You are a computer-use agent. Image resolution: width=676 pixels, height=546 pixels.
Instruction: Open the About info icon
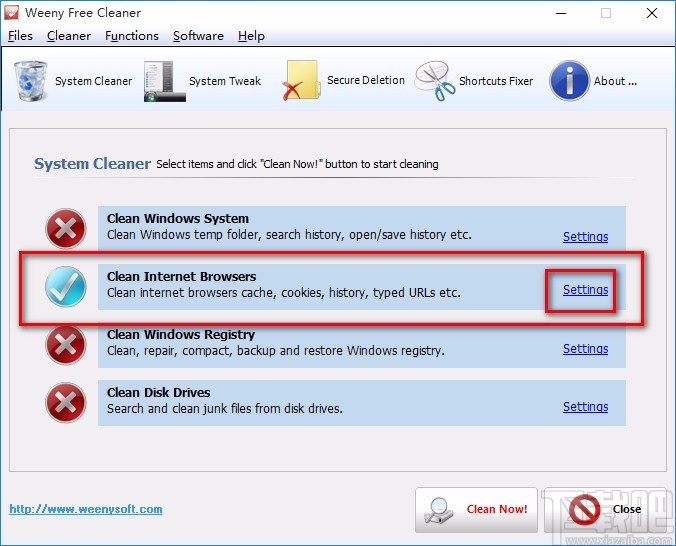click(569, 81)
